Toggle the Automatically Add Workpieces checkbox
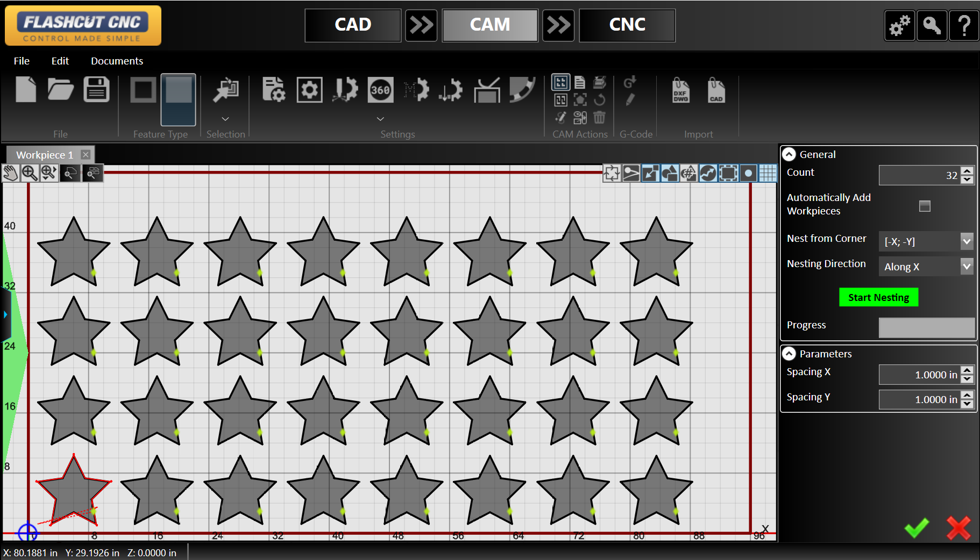 tap(925, 206)
